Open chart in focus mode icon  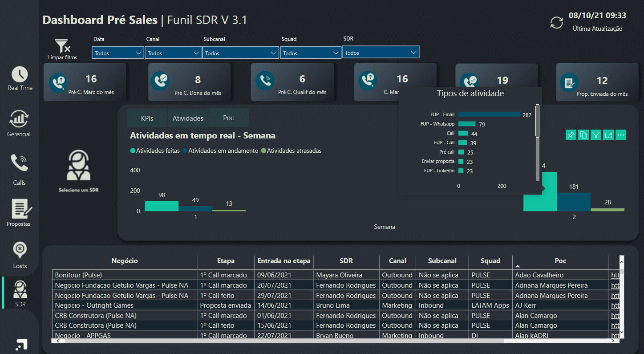click(608, 135)
